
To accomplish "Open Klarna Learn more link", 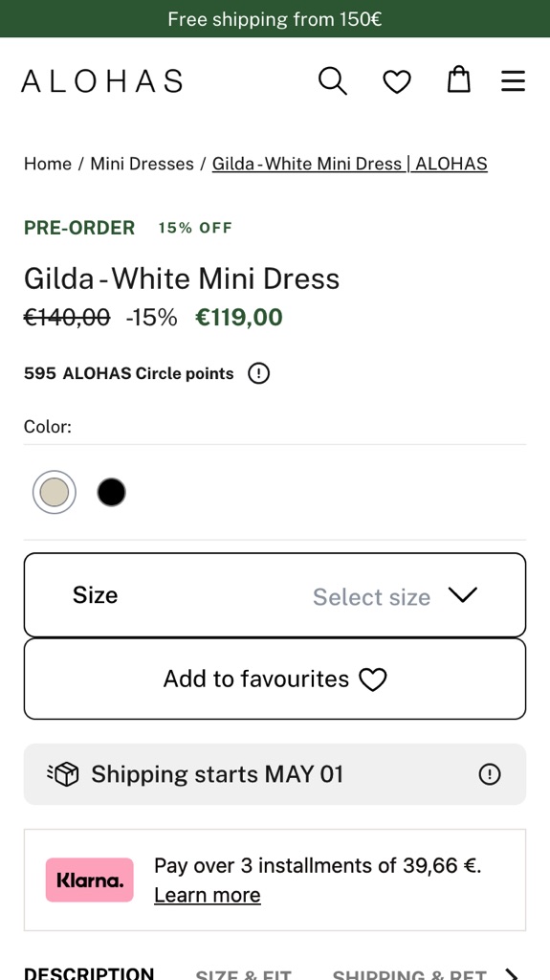I will 208,895.
